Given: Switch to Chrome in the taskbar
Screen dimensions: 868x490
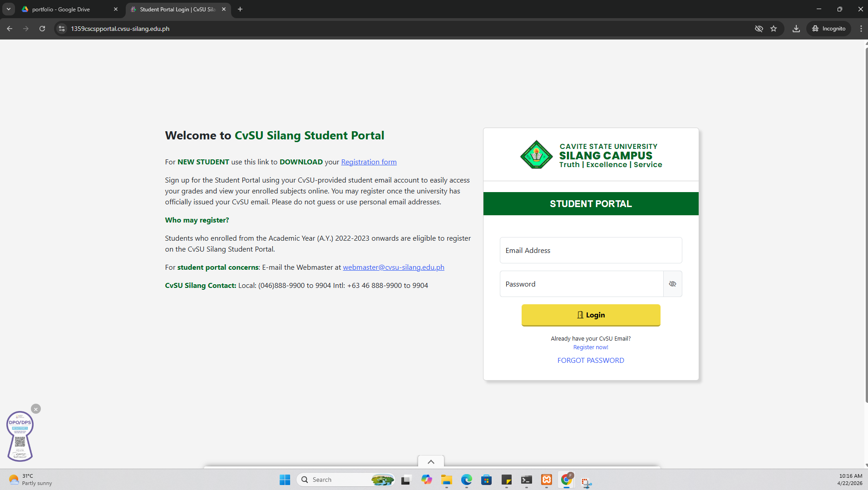Looking at the screenshot, I should click(567, 480).
